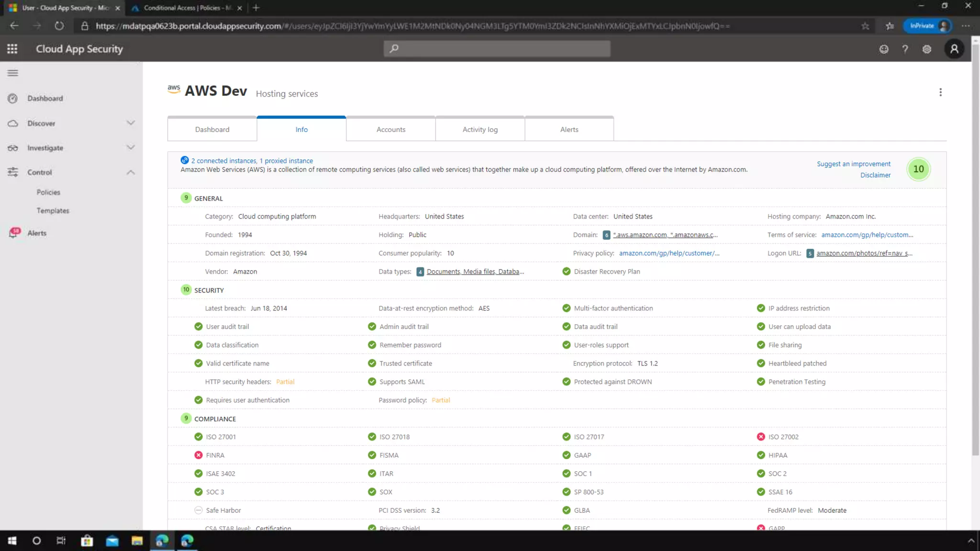Open the Alerts tab of AWS Dev
This screenshot has height=551, width=980.
click(569, 129)
